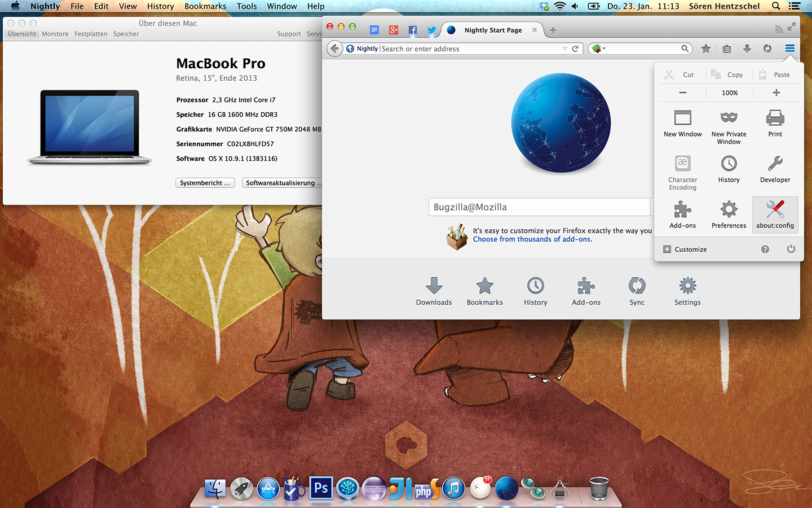
Task: Open a new tab with the plus button
Action: tap(553, 30)
